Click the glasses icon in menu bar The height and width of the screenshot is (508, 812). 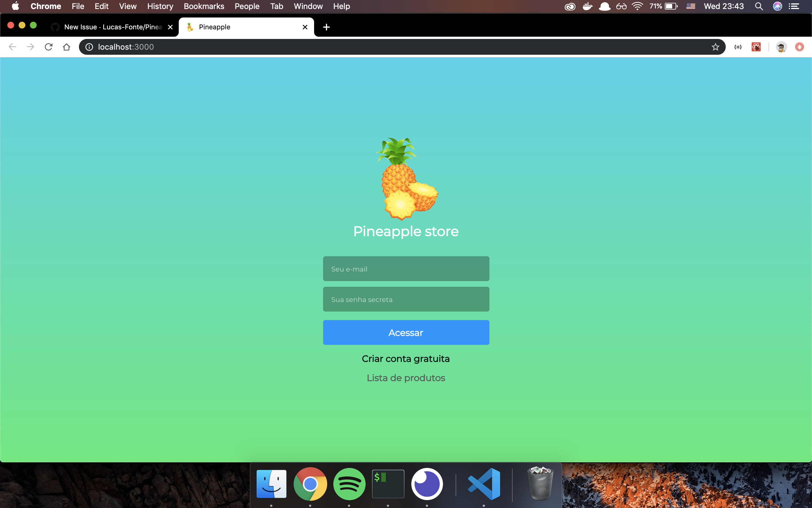(621, 6)
